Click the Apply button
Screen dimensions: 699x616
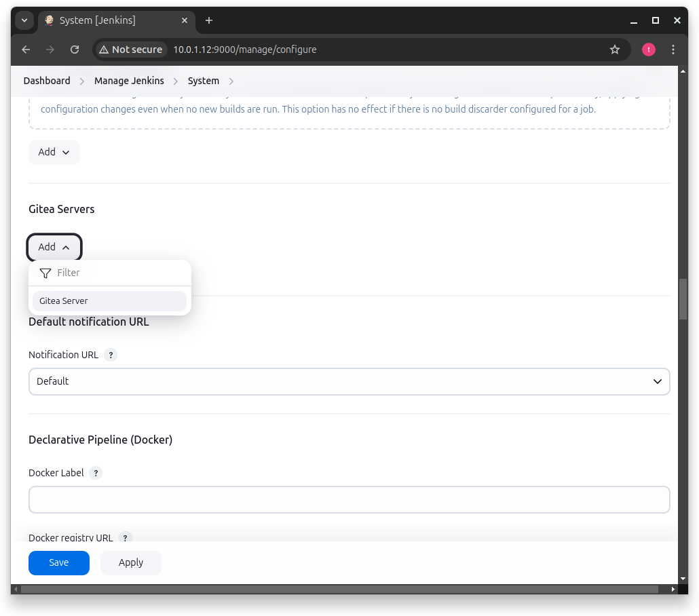click(130, 562)
